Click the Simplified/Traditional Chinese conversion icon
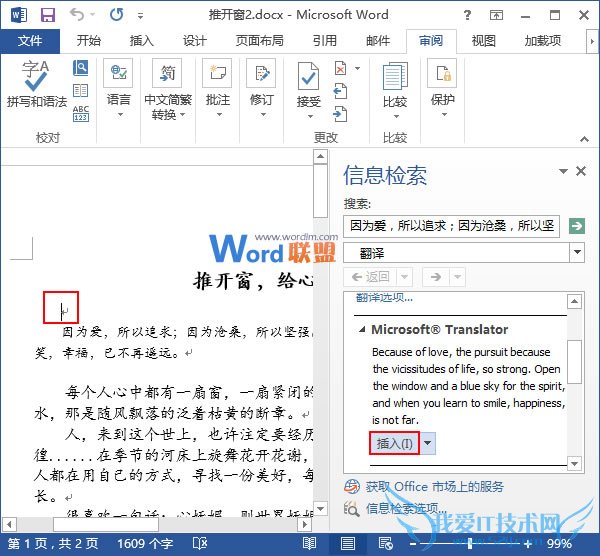 (167, 73)
